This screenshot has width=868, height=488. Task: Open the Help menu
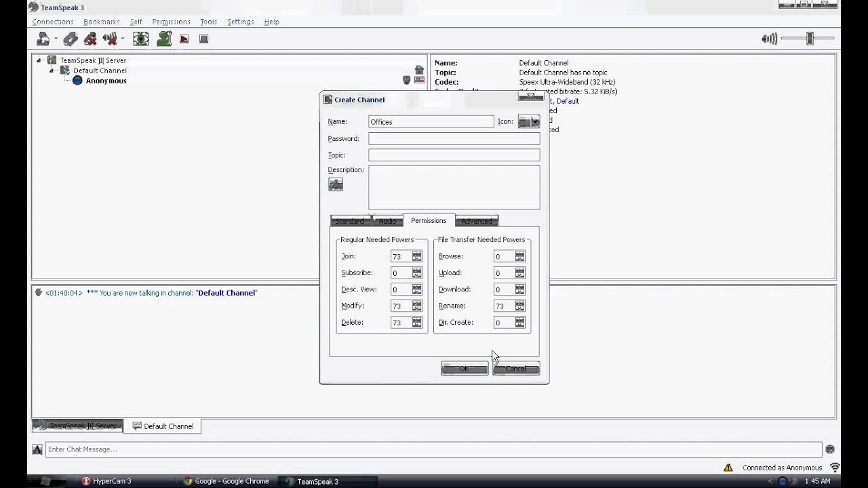click(x=271, y=22)
